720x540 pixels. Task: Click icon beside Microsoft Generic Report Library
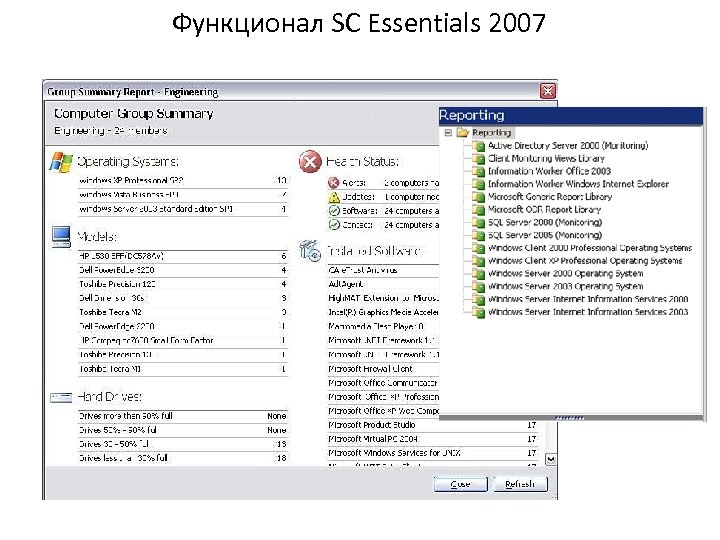click(x=479, y=197)
